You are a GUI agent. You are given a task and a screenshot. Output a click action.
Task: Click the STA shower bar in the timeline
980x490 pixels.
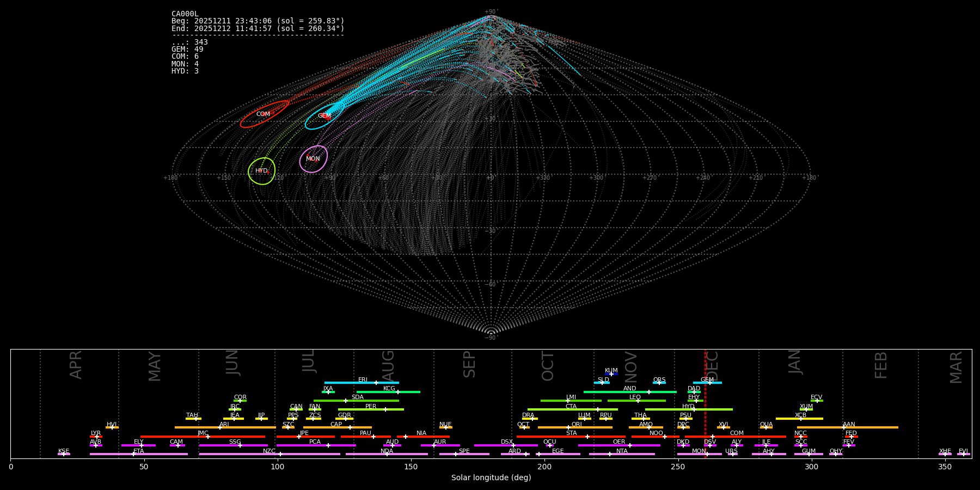click(571, 437)
